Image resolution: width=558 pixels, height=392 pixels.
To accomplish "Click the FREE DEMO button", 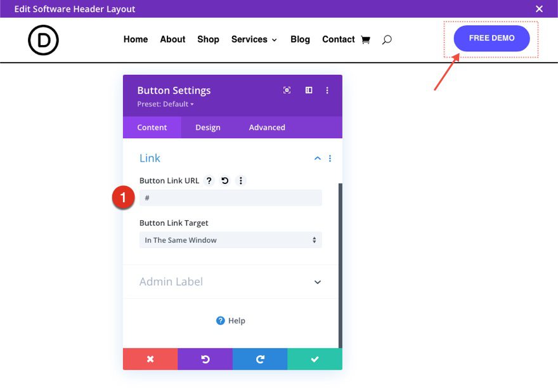I will pyautogui.click(x=491, y=38).
